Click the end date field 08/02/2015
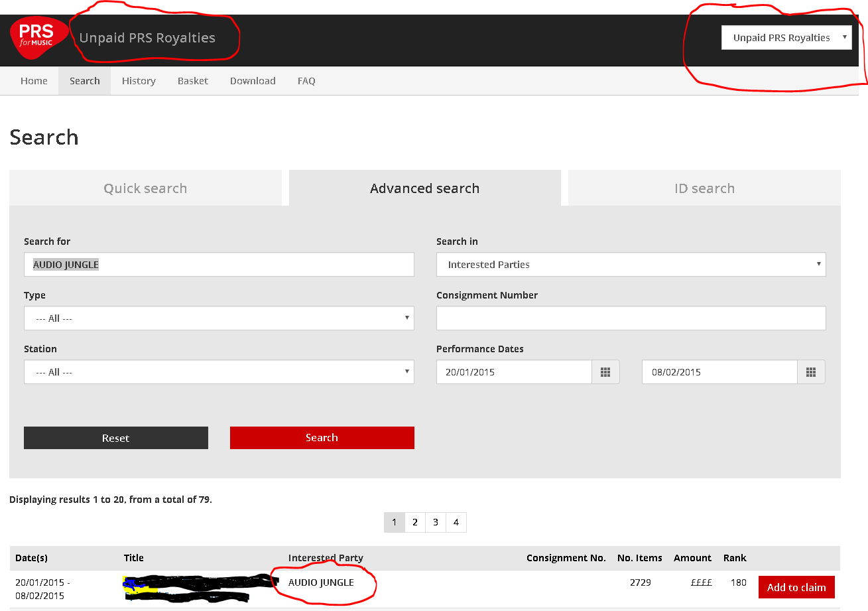The height and width of the screenshot is (611, 868). click(x=719, y=372)
